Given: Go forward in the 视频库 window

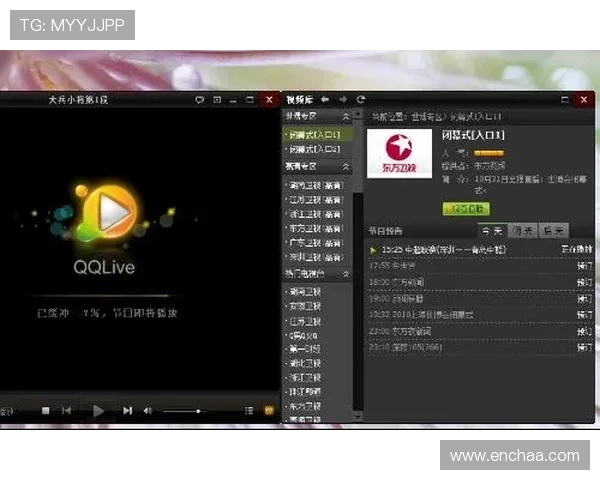Looking at the screenshot, I should click(343, 100).
